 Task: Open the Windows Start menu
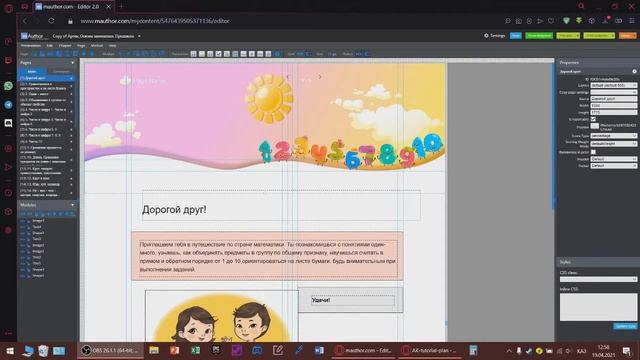pos(9,351)
